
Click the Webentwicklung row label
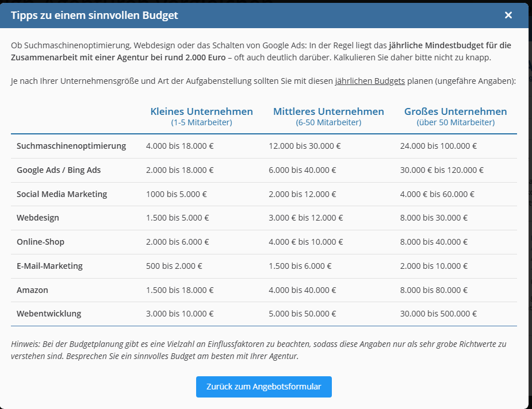(x=49, y=314)
